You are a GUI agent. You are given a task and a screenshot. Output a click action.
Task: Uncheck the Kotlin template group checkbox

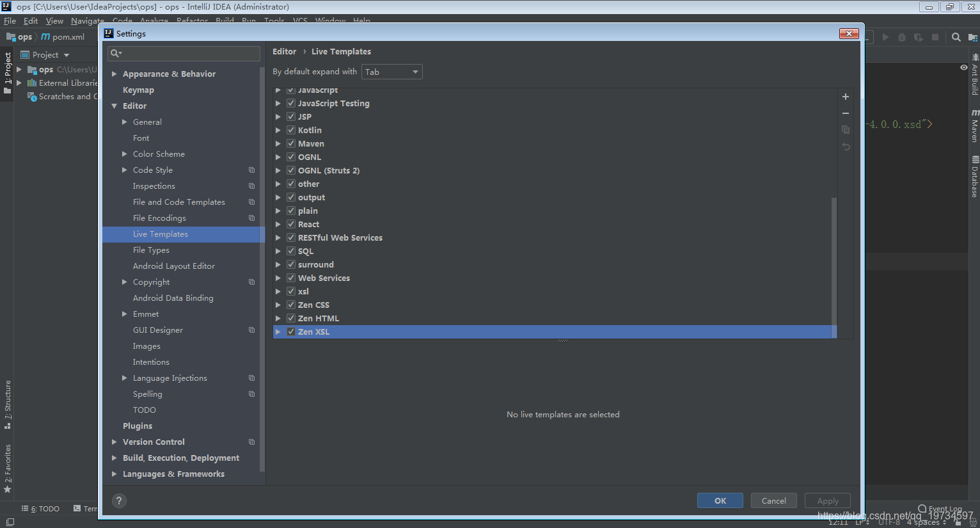(291, 130)
